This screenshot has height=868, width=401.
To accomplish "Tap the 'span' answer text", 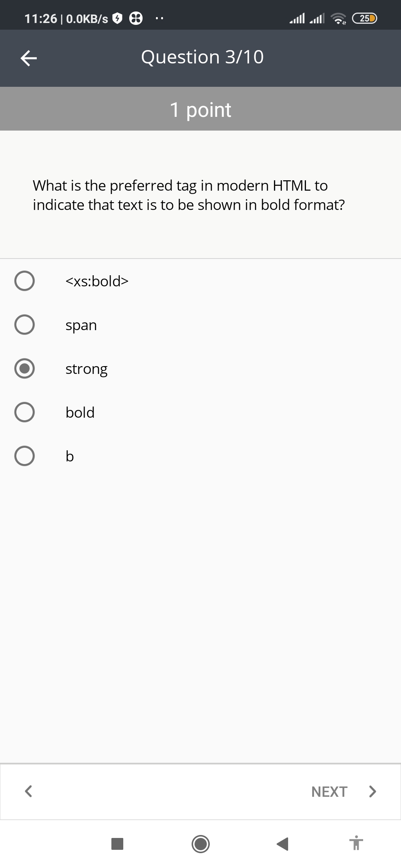I will pyautogui.click(x=81, y=325).
